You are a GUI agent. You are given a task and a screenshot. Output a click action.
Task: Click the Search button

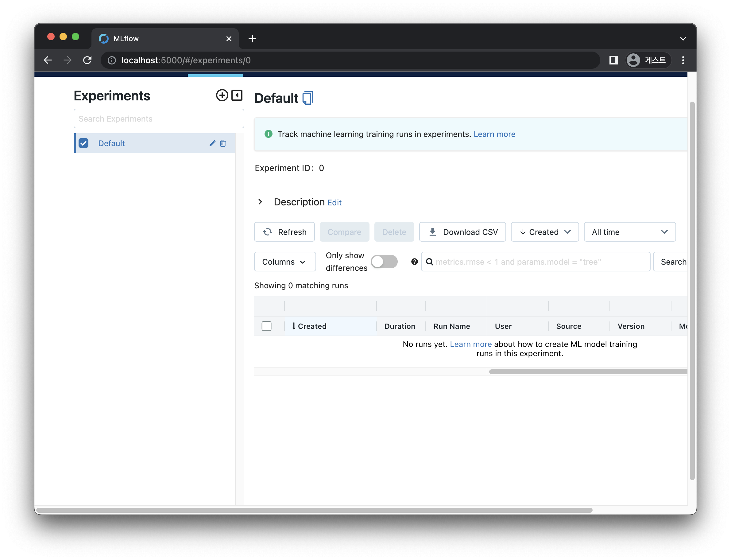pos(670,262)
